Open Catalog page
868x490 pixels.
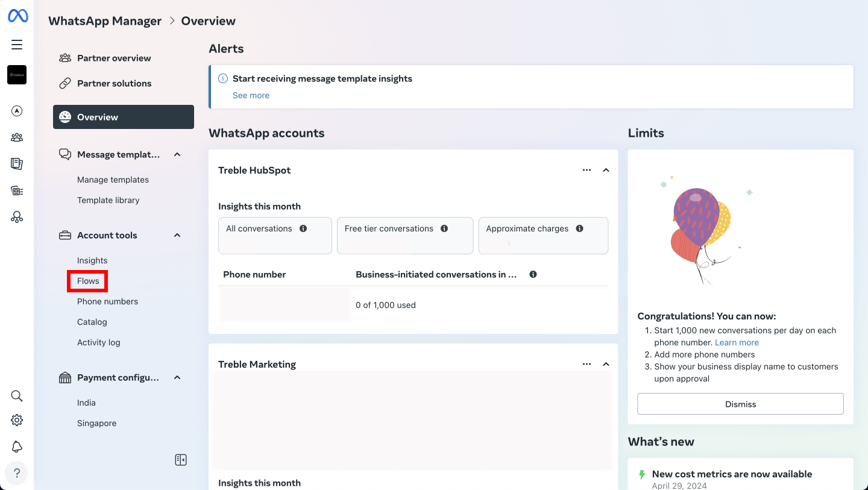pos(92,322)
